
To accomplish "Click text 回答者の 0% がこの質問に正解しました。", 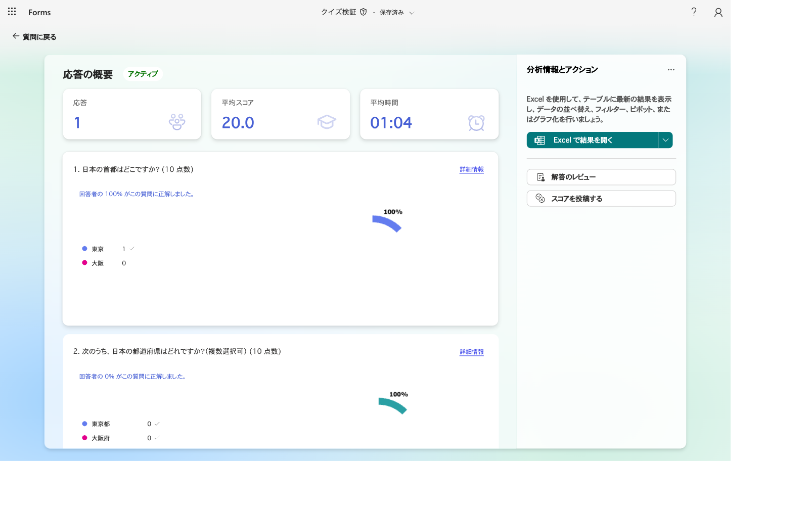I will (132, 377).
